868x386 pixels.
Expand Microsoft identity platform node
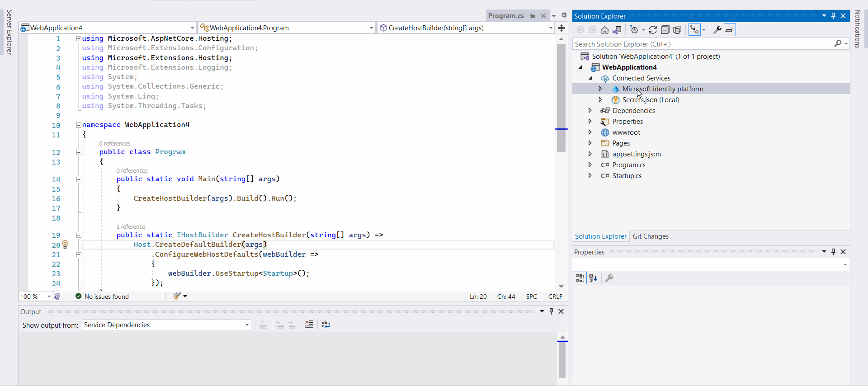pyautogui.click(x=600, y=89)
